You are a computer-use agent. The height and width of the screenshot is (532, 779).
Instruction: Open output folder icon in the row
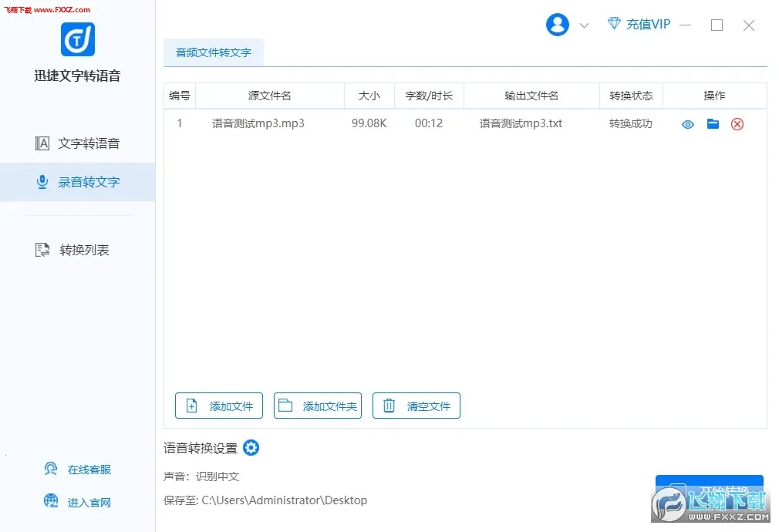[x=713, y=124]
